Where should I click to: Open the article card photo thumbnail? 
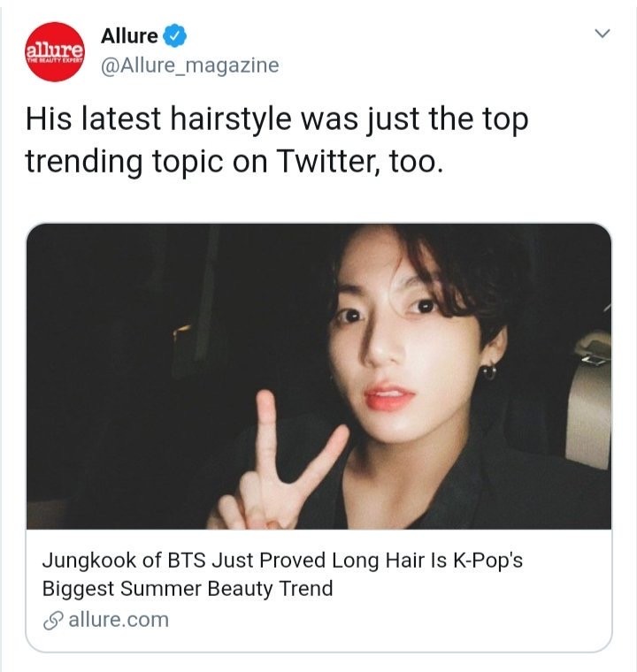point(318,377)
